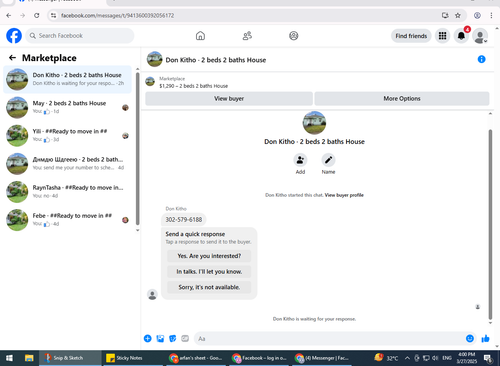This screenshot has width=500, height=366.
Task: Open the Chrome three-dot menu
Action: coord(491,15)
